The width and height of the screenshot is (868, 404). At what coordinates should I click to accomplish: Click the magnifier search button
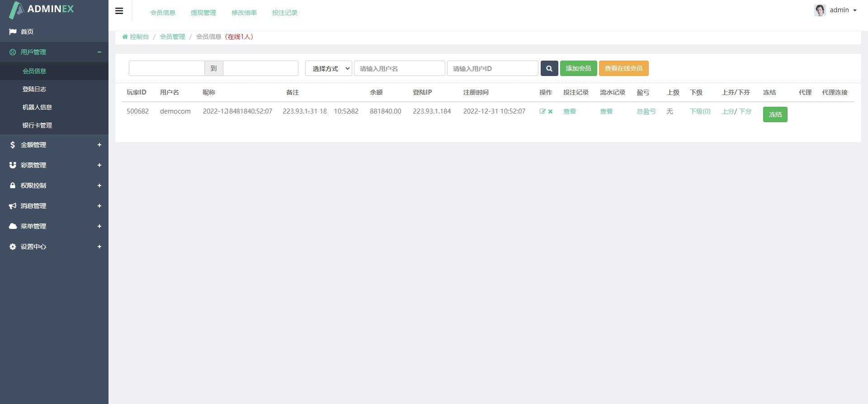tap(549, 68)
